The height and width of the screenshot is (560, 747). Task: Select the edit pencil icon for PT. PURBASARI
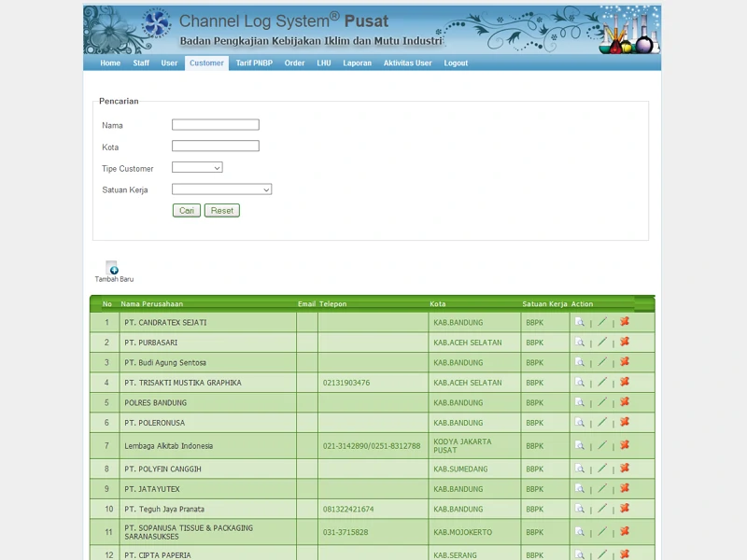[x=602, y=342]
